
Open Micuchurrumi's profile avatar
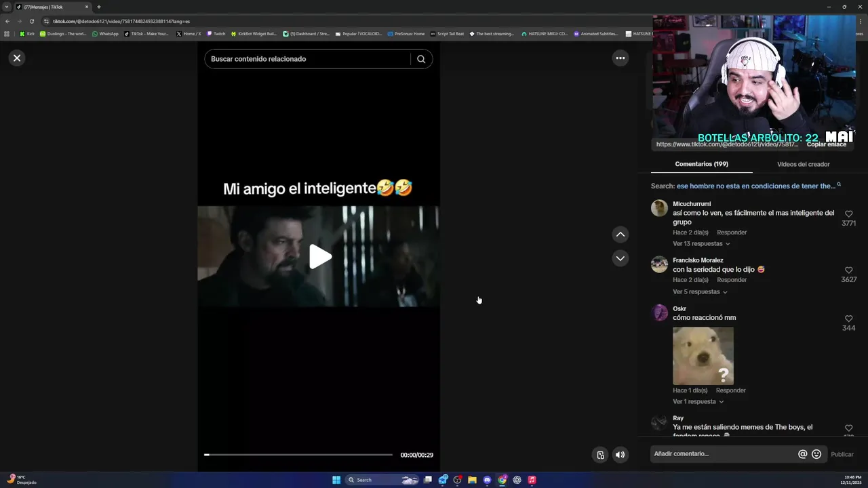click(x=659, y=208)
